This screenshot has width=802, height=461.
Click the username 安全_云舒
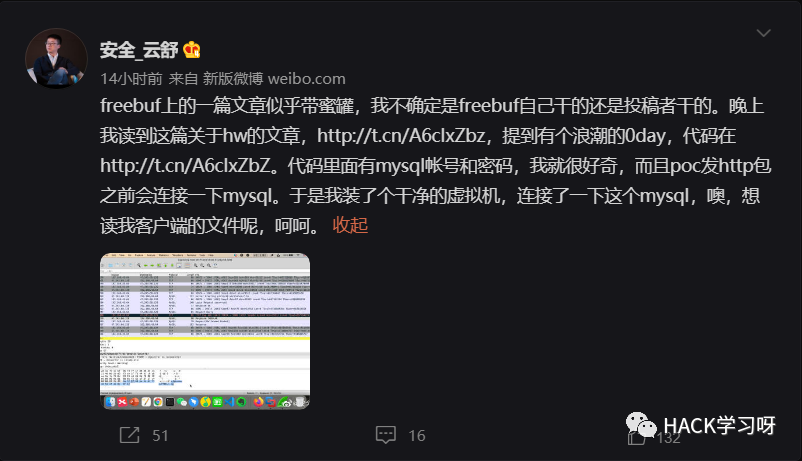coord(139,50)
